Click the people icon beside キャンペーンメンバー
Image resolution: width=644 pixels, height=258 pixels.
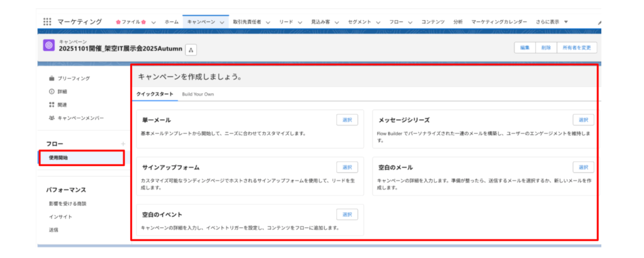coord(52,118)
